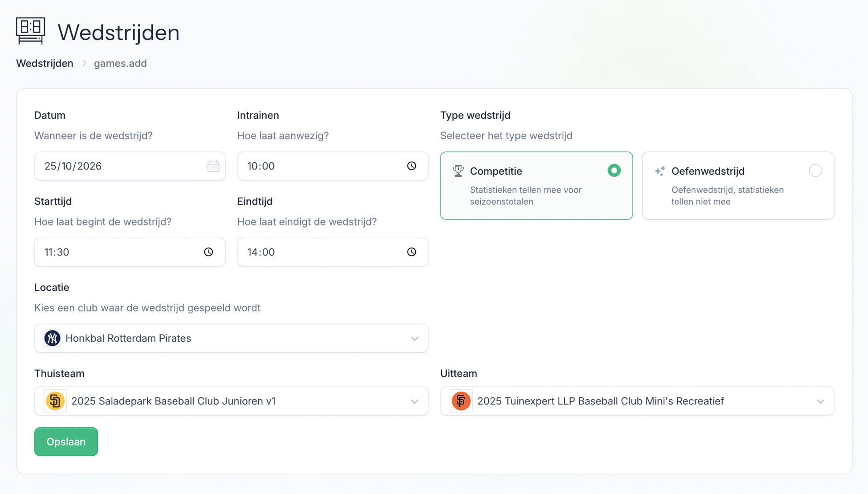Click the Tuinexpert team logo in Uitteam
868x494 pixels.
(461, 401)
